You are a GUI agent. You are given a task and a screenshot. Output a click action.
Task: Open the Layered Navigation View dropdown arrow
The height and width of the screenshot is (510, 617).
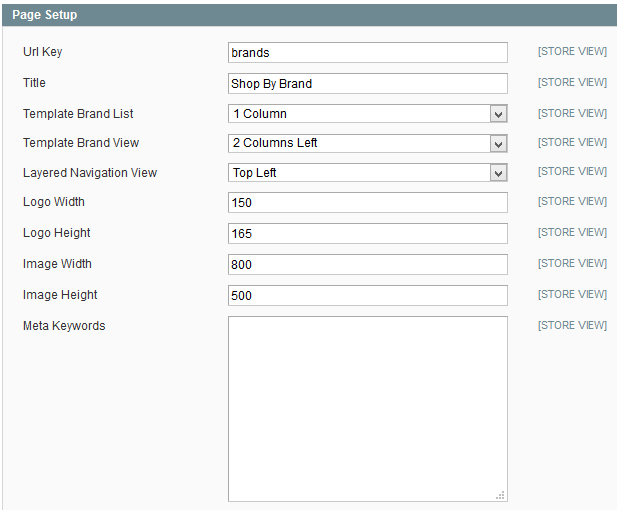(498, 173)
